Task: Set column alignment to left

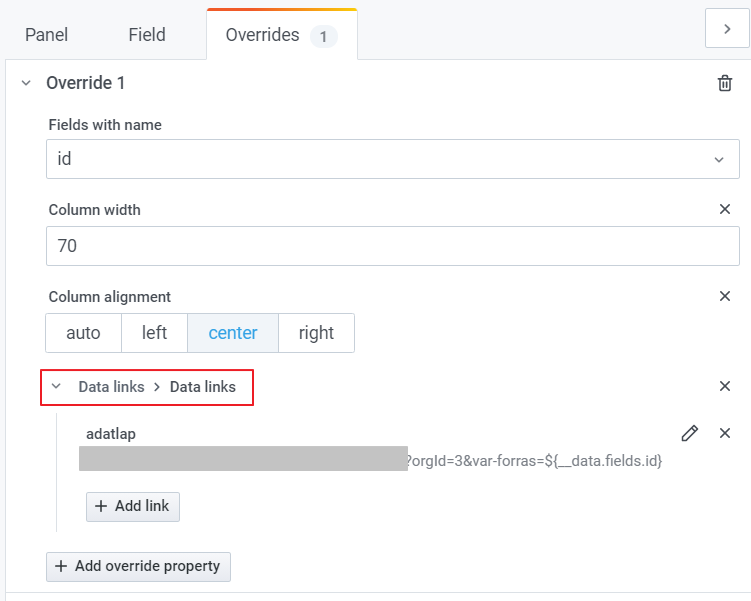Action: (154, 333)
